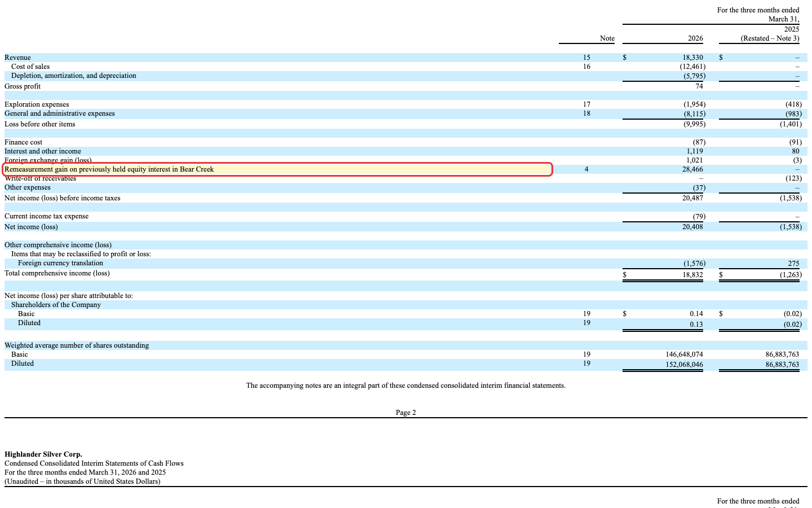Click the 18,330 revenue value
This screenshot has height=508, width=812.
(x=692, y=58)
